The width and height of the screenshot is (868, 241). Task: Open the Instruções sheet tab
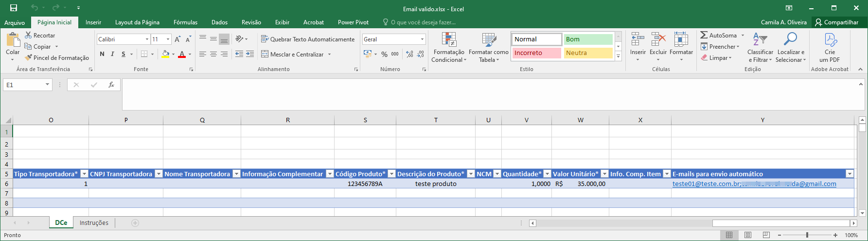tap(94, 222)
